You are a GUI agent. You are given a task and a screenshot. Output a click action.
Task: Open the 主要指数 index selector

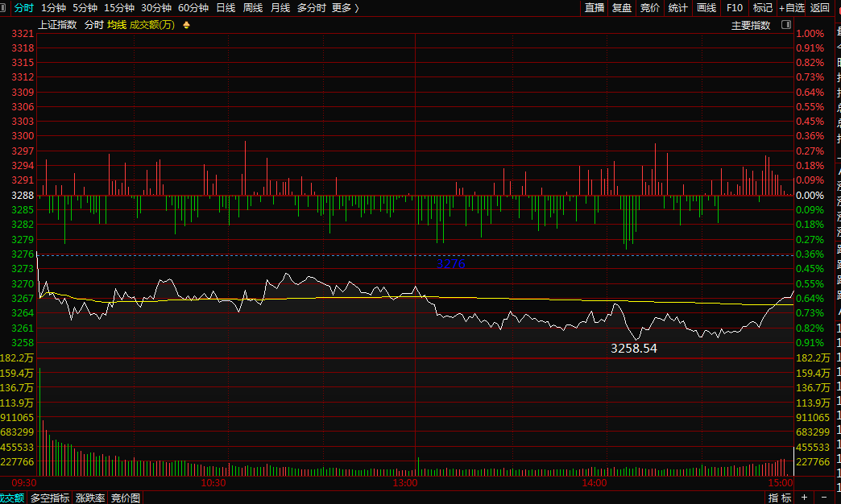[x=750, y=25]
